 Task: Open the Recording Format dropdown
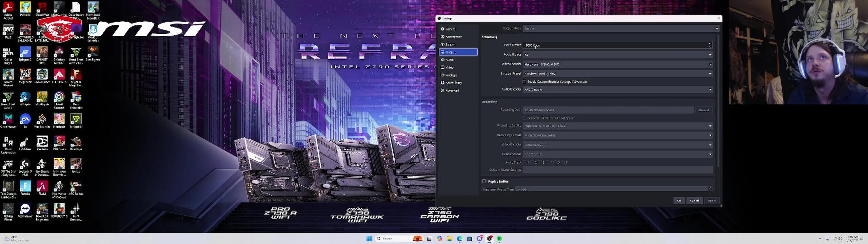(618, 135)
